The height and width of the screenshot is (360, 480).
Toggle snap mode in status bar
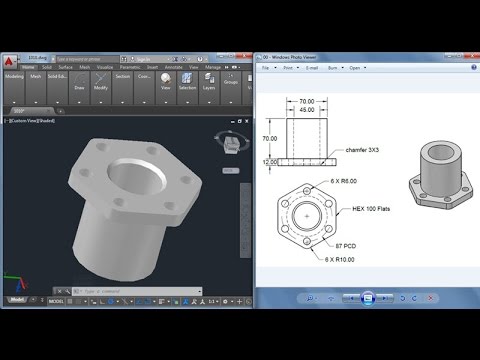(x=79, y=302)
